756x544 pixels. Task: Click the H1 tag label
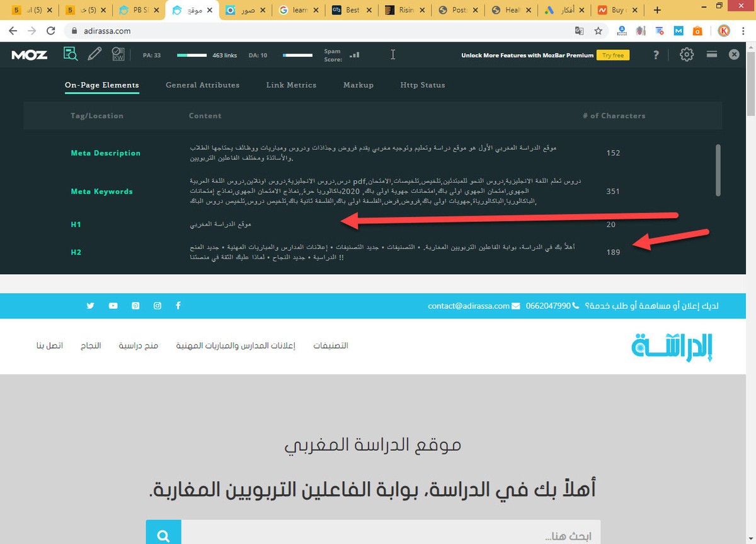pyautogui.click(x=76, y=224)
